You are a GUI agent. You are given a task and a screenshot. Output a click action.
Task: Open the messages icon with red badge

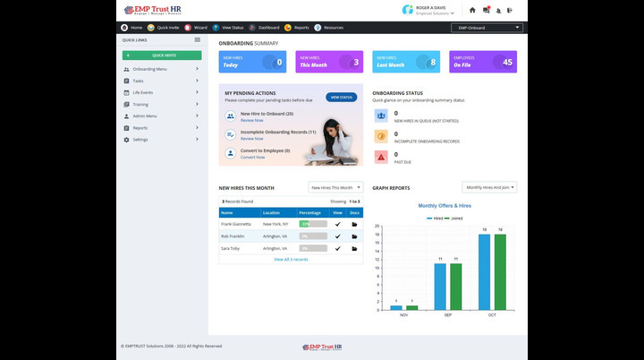pos(487,11)
